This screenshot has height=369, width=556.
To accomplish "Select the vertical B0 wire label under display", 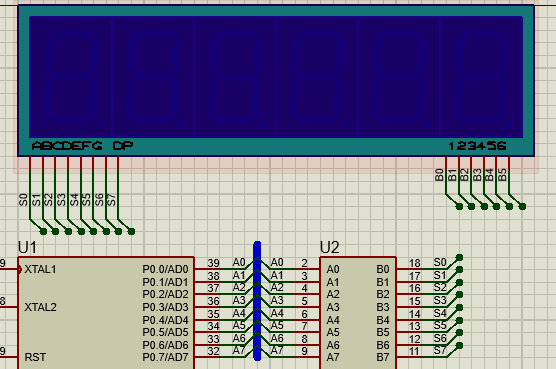I will click(439, 175).
